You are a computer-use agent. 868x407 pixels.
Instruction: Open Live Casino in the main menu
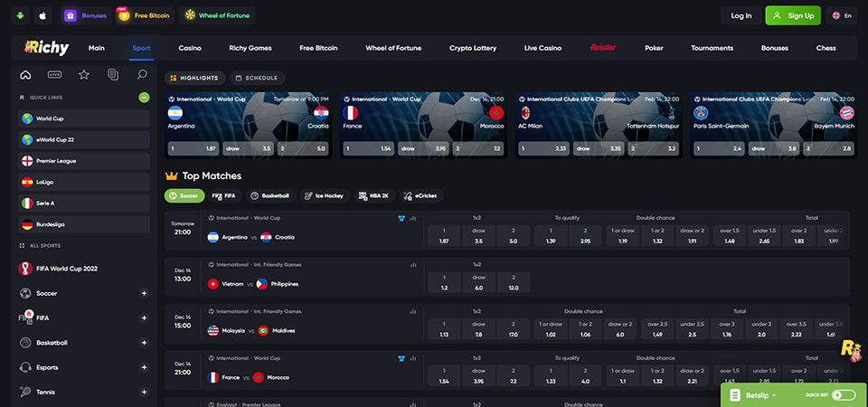(542, 48)
